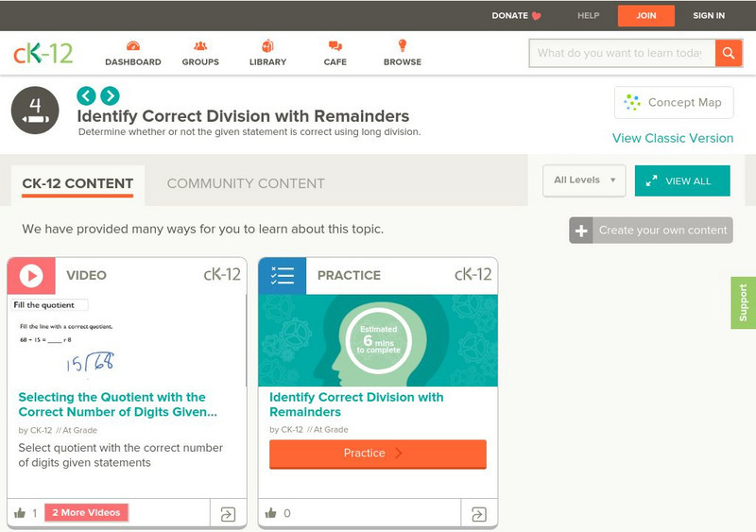Screen dimensions: 756x532
Task: Click the Help link in top bar
Action: click(588, 16)
